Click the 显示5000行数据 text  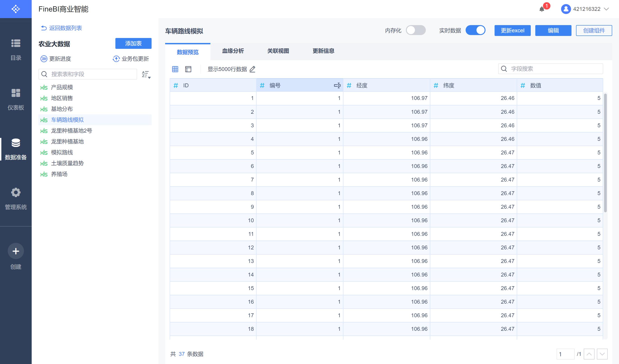[227, 69]
